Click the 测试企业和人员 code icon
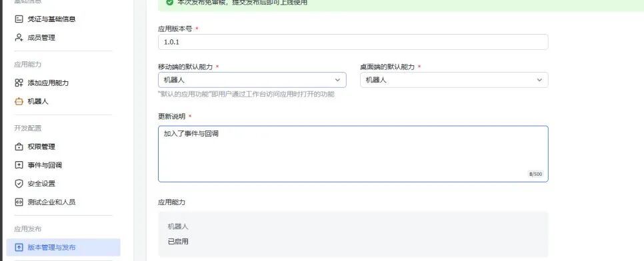Image resolution: width=644 pixels, height=261 pixels. (x=19, y=202)
